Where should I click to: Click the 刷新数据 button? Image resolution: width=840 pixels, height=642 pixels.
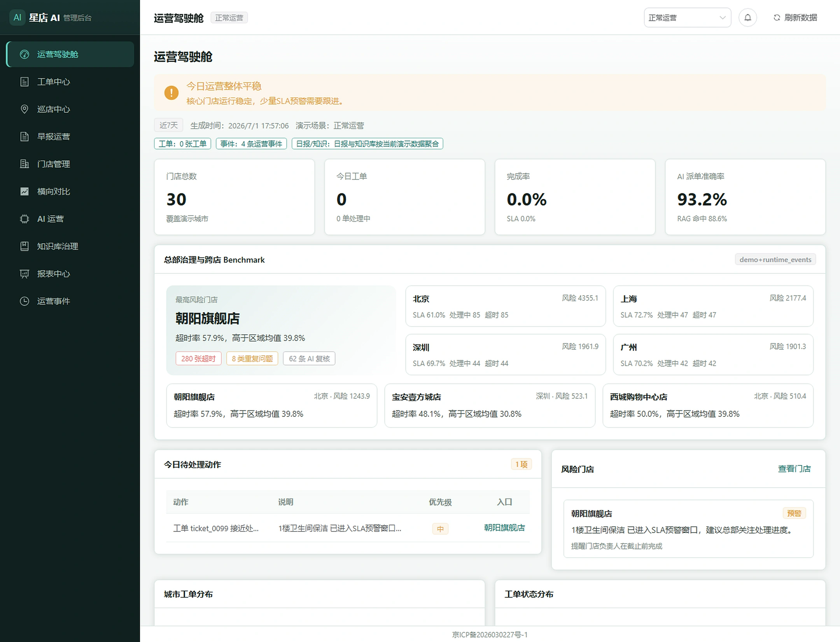pos(795,18)
